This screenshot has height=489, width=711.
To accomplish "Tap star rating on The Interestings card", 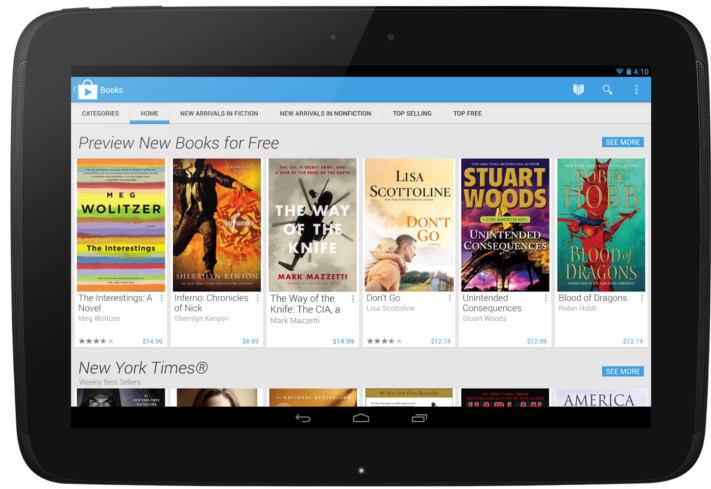I will [x=96, y=341].
